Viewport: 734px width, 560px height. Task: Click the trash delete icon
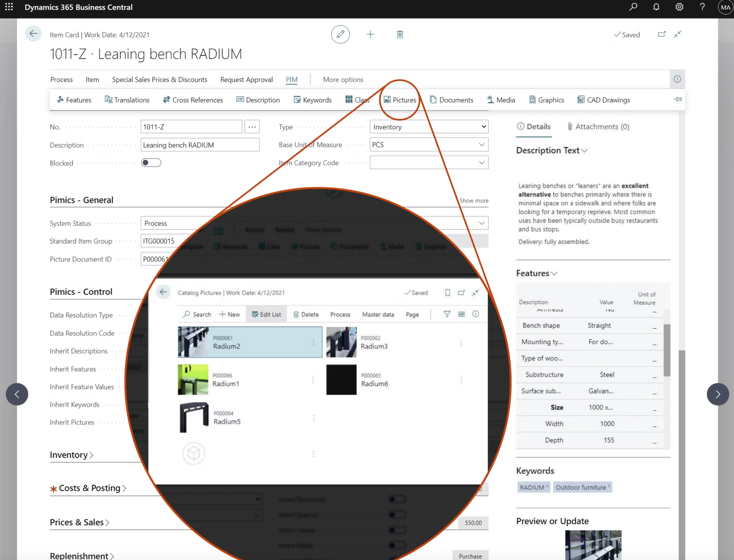pyautogui.click(x=400, y=35)
